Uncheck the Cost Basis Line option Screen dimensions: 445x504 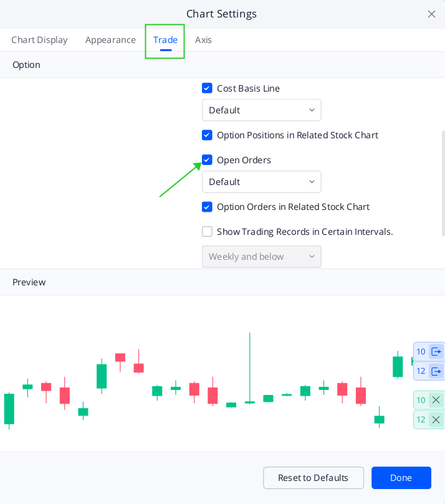(207, 88)
